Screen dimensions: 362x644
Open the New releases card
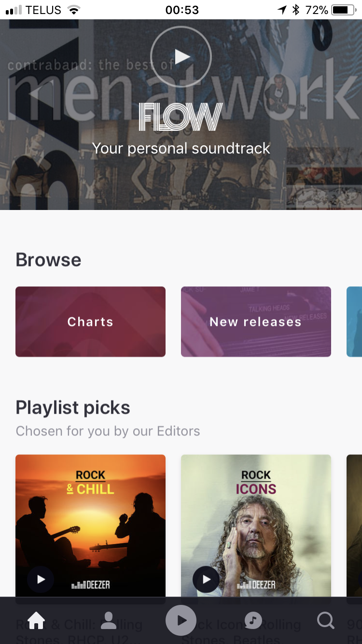(x=256, y=322)
